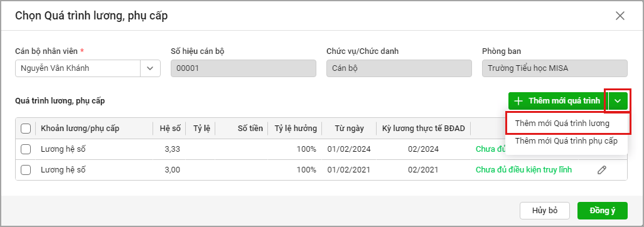Click the Hủy bỏ button
Viewport: 644px width, 227px height.
tap(545, 211)
